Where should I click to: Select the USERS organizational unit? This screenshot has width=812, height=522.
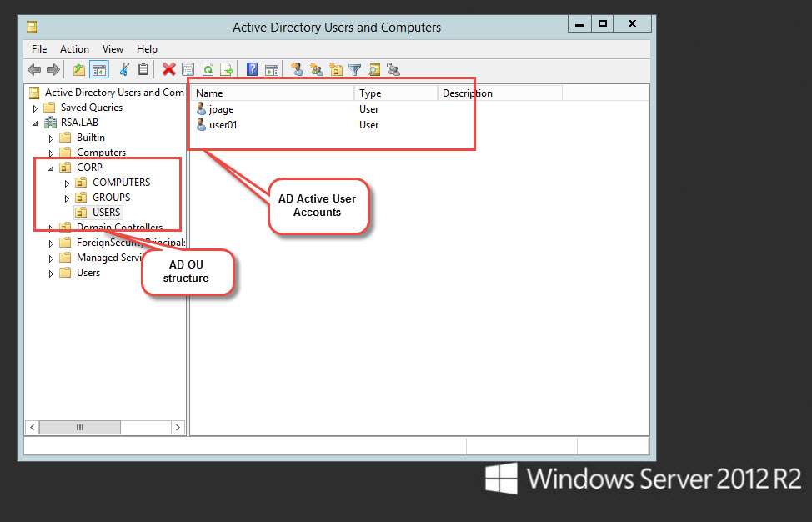pyautogui.click(x=106, y=213)
